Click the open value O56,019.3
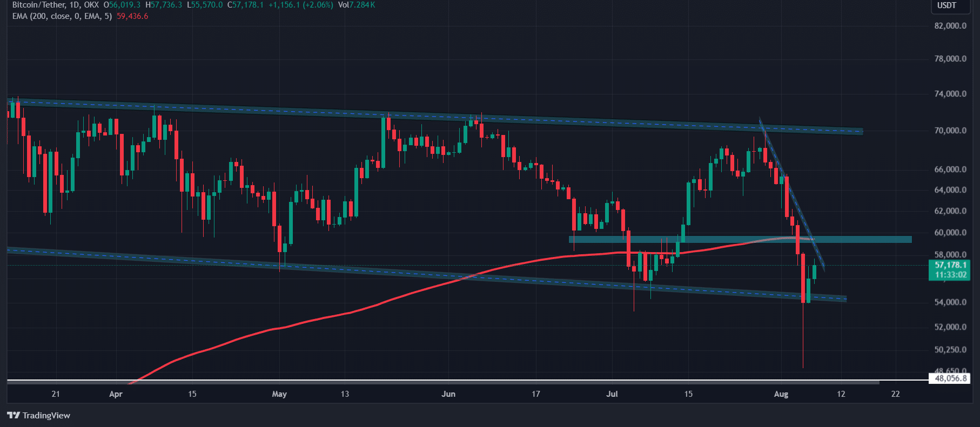Screen dimensions: 980x427 point(122,5)
